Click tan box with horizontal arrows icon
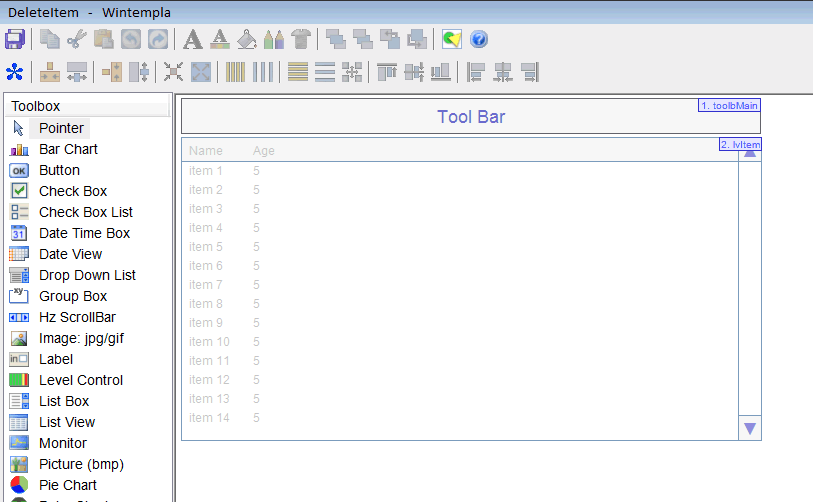The width and height of the screenshot is (813, 502). click(x=50, y=72)
